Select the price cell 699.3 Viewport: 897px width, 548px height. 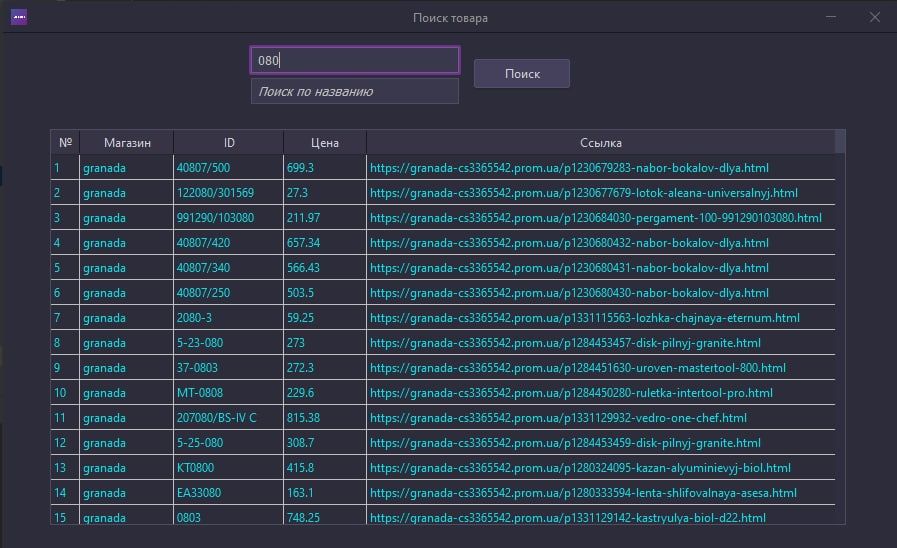324,168
